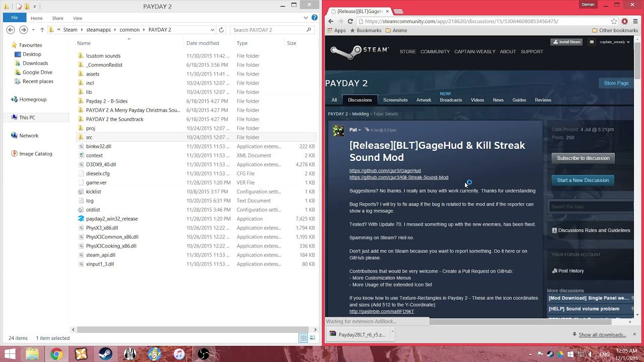Viewport: 644px width, 362px height.
Task: Click Start a New Discussion button
Action: [583, 180]
